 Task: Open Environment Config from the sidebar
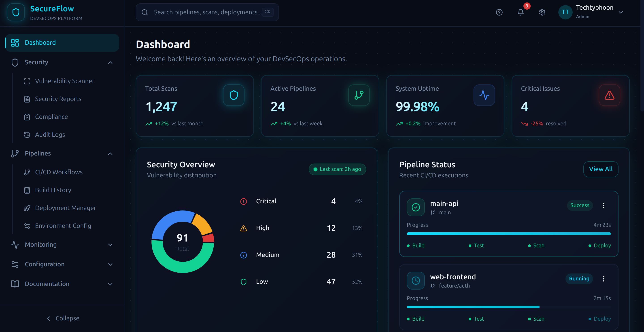point(63,226)
